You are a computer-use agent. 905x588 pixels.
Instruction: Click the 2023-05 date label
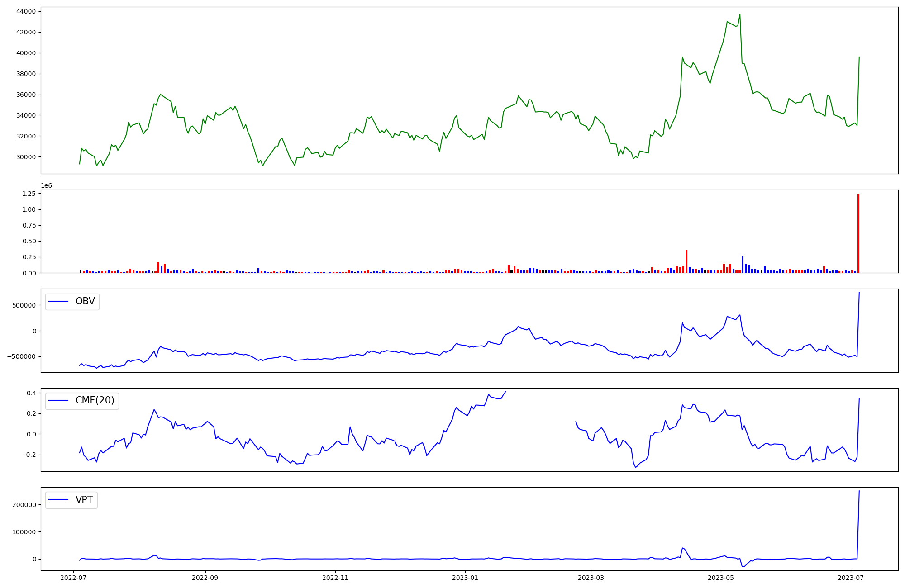click(720, 578)
